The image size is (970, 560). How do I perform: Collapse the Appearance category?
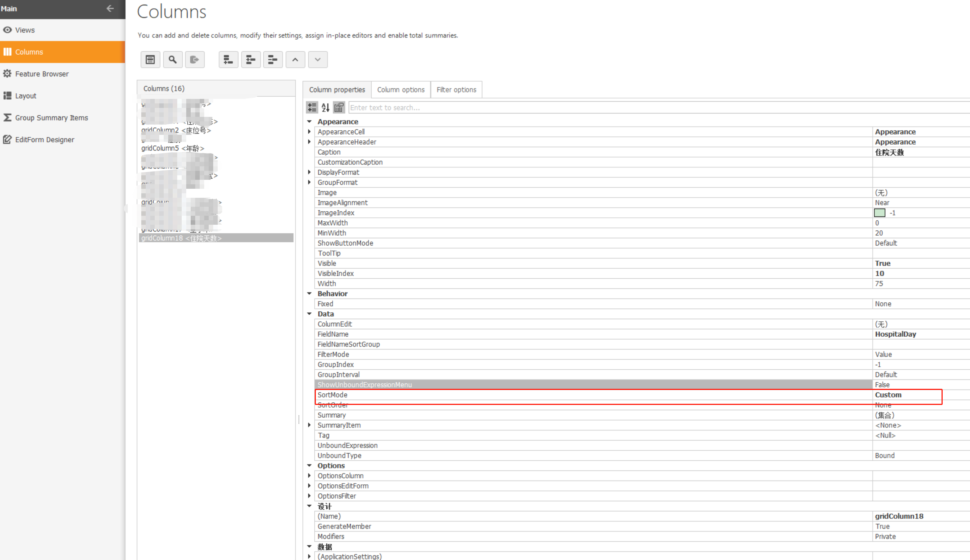(309, 121)
